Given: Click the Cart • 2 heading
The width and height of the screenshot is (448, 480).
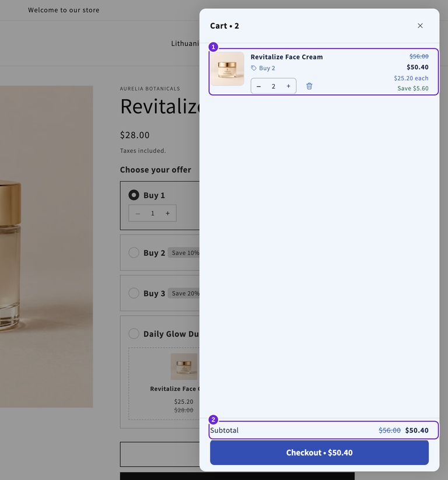Looking at the screenshot, I should click(x=225, y=26).
